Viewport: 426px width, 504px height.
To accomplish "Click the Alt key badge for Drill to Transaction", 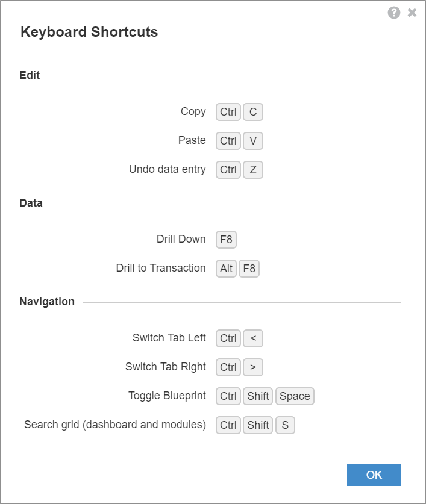I will tap(226, 269).
